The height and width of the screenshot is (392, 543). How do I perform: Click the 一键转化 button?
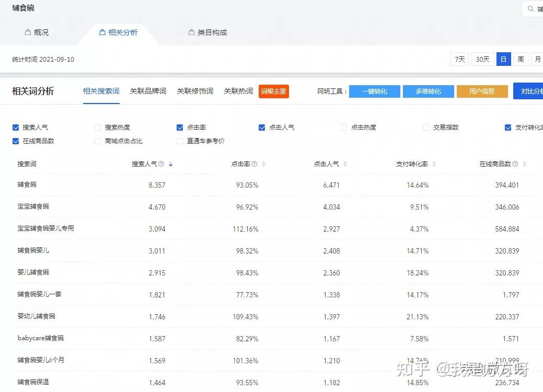tap(374, 91)
